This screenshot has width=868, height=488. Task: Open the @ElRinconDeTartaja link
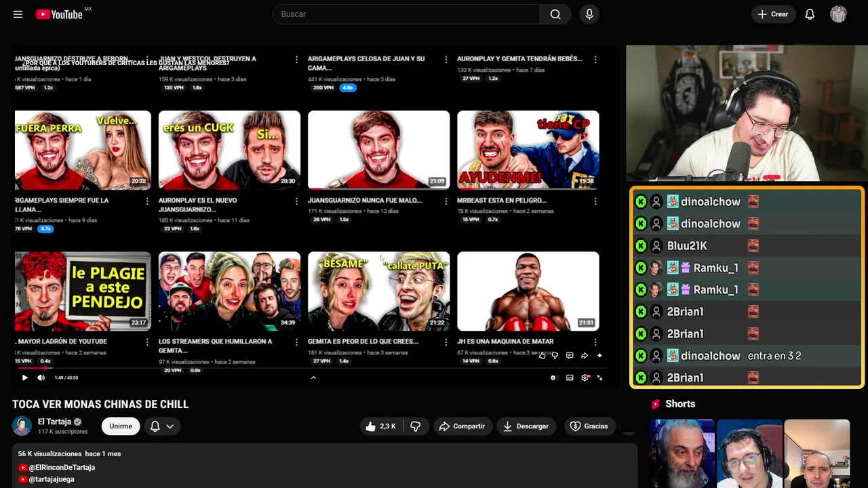click(x=62, y=468)
